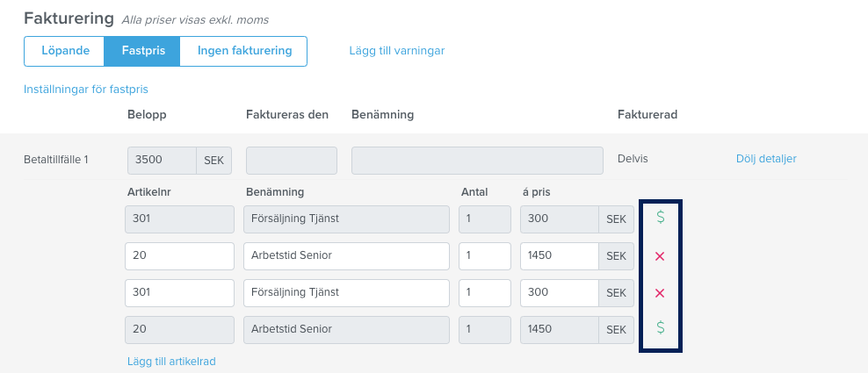Click the "Antal" column header

(474, 192)
